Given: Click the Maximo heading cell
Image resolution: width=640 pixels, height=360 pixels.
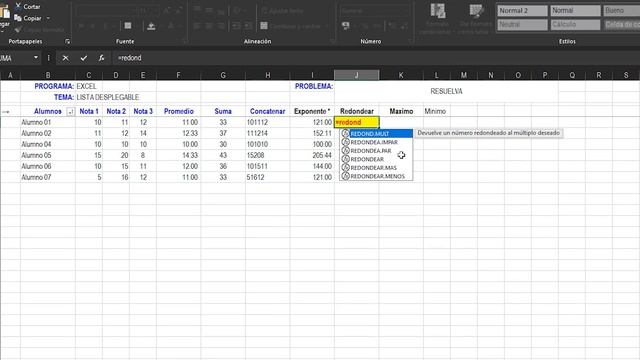Looking at the screenshot, I should pos(401,111).
